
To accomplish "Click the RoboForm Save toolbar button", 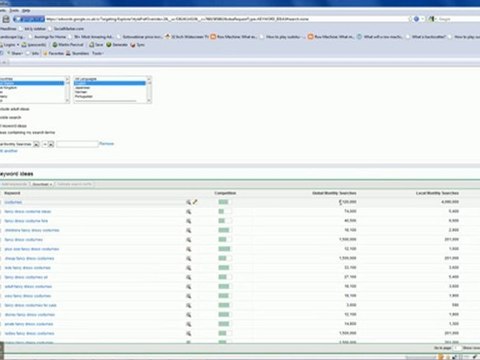I will pos(96,45).
